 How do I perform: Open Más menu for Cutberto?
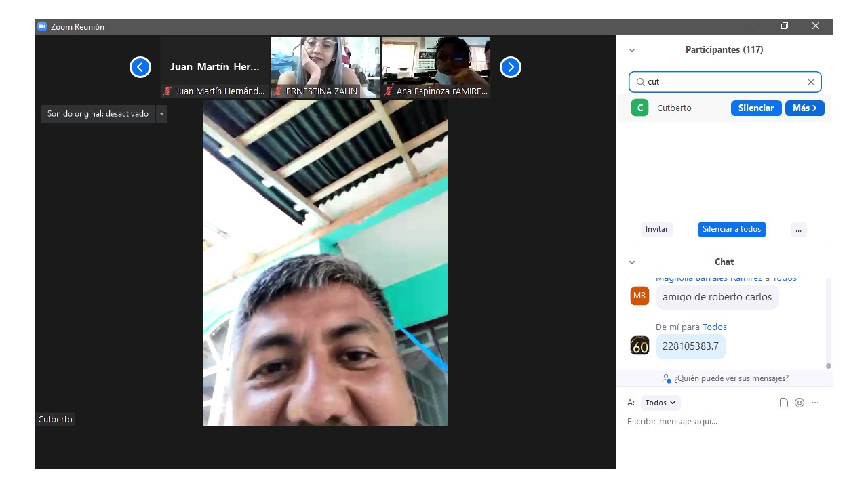pyautogui.click(x=804, y=108)
